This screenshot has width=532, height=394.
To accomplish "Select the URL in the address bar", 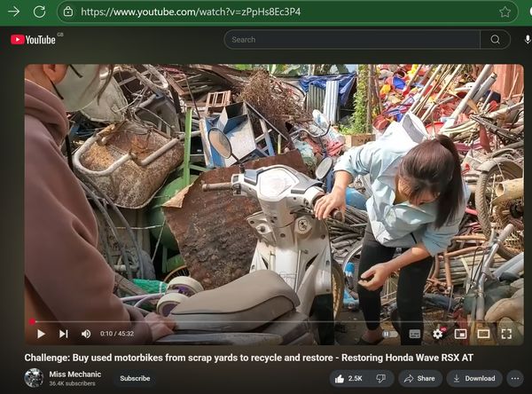I will 191,12.
